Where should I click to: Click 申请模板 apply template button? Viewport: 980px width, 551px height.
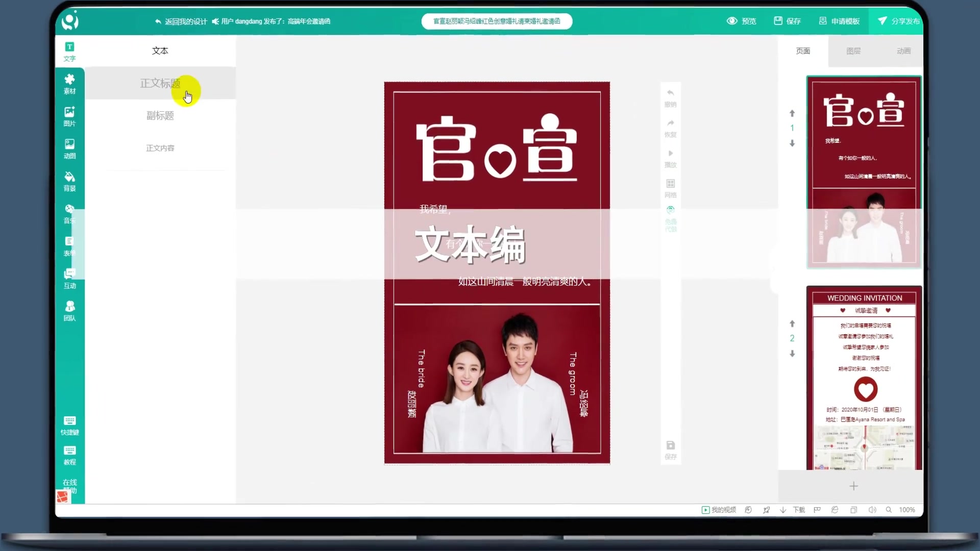tap(839, 21)
